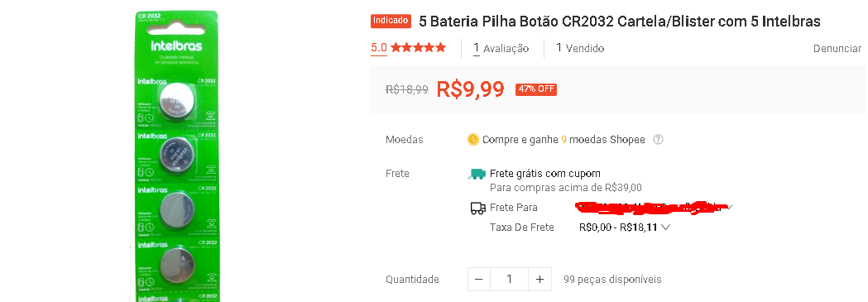
Task: Decrease quantity with the minus button
Action: coord(479,280)
